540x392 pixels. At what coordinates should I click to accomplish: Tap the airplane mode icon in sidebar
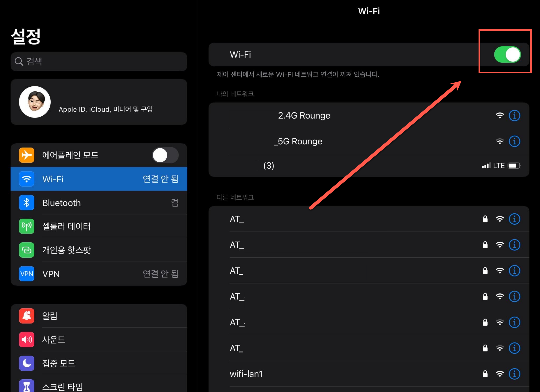(26, 155)
